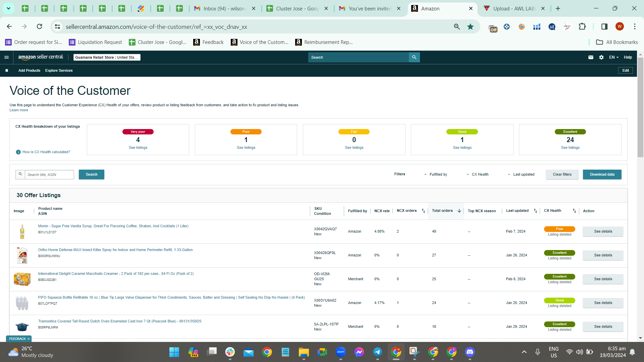Expand the Last updated filter dropdown
Viewport: 644px width, 362px height.
click(x=521, y=174)
